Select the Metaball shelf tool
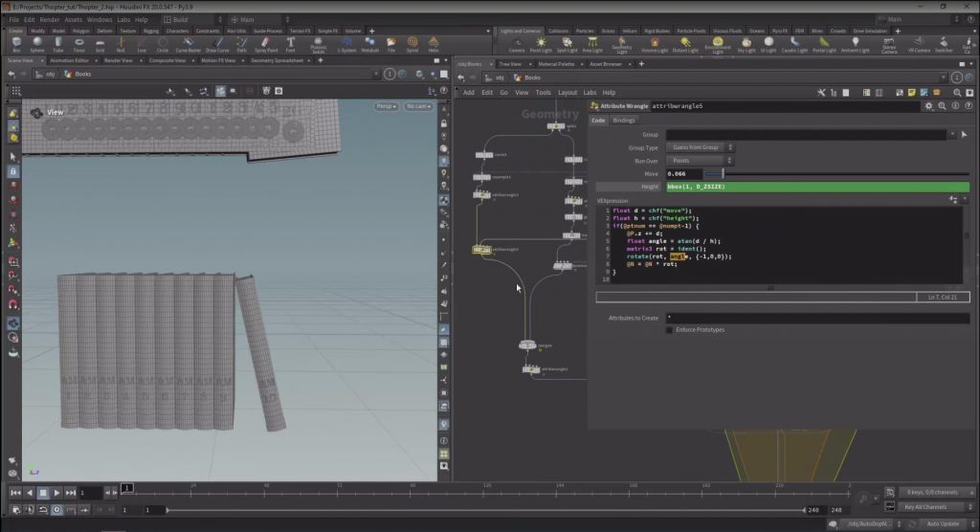The image size is (980, 532). tap(370, 44)
